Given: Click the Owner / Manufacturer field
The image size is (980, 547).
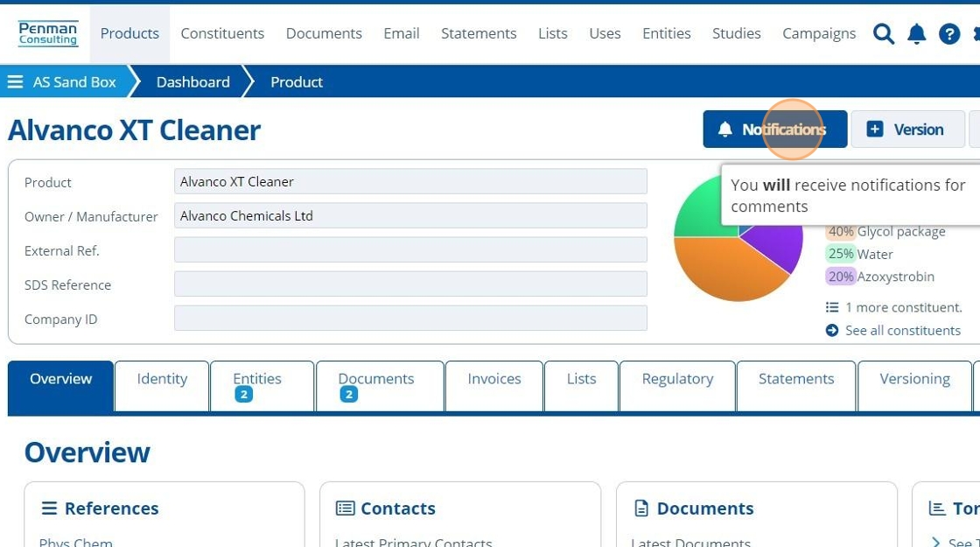Looking at the screenshot, I should tap(410, 215).
